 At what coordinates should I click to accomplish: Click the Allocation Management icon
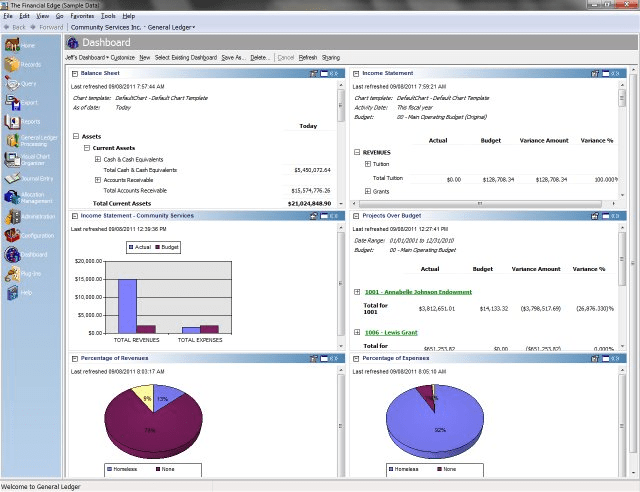12,197
